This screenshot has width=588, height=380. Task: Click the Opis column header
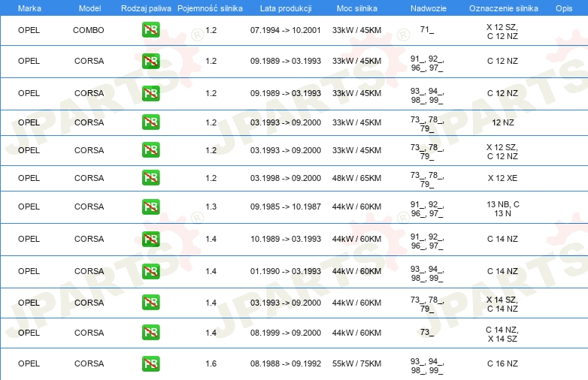pyautogui.click(x=564, y=8)
